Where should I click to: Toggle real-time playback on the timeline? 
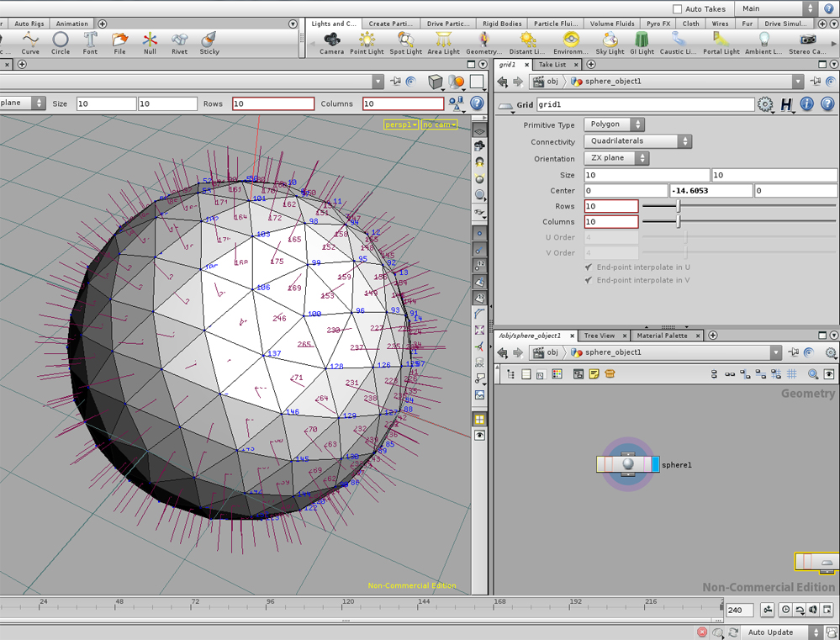click(785, 610)
